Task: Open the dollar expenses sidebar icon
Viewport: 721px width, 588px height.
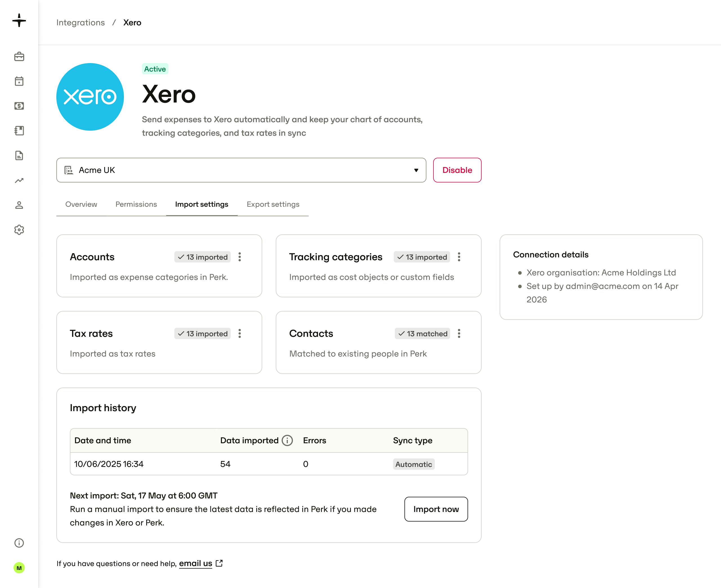Action: click(19, 106)
